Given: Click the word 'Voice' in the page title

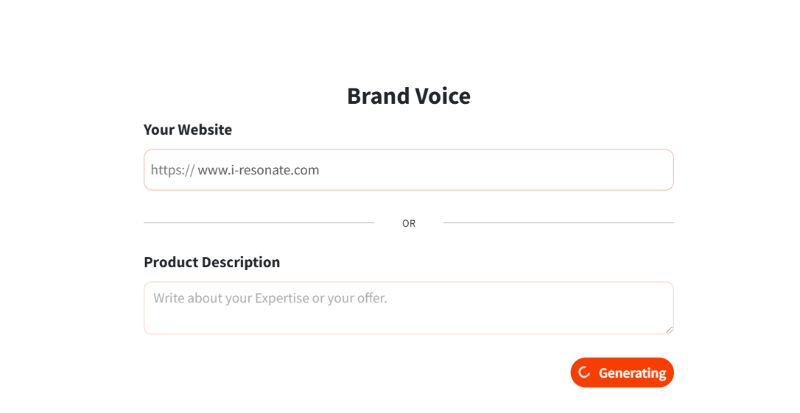Looking at the screenshot, I should (x=439, y=96).
